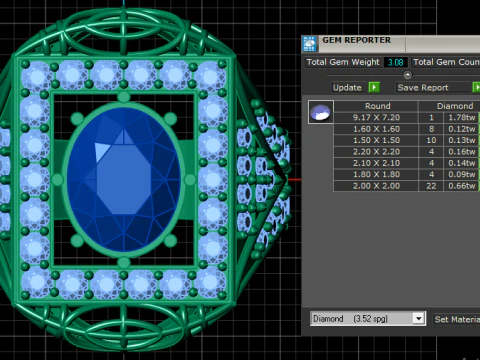The image size is (480, 360).
Task: Click the quantity 22 cell
Action: [431, 186]
